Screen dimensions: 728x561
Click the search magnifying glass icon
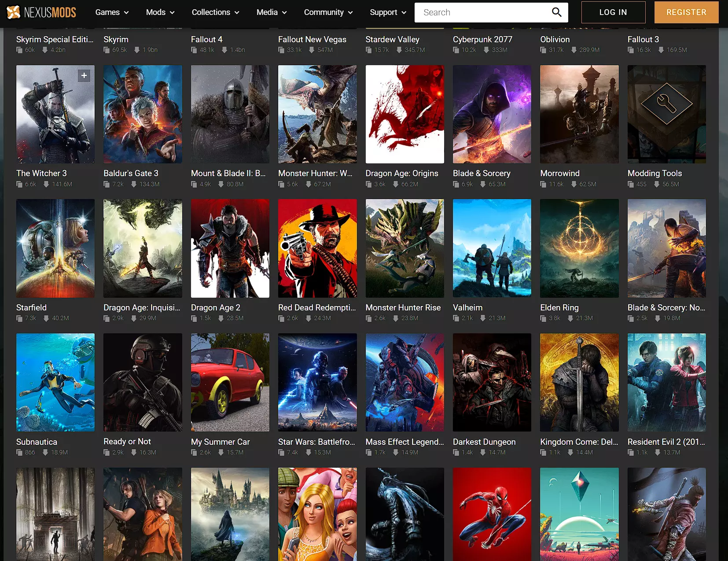556,12
